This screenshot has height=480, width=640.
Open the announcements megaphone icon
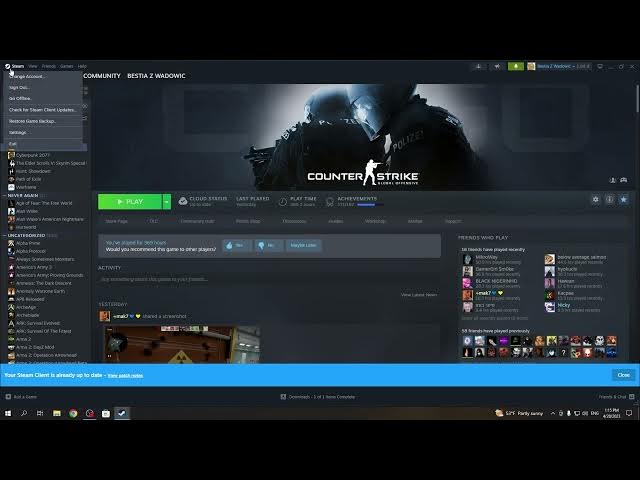click(x=497, y=66)
